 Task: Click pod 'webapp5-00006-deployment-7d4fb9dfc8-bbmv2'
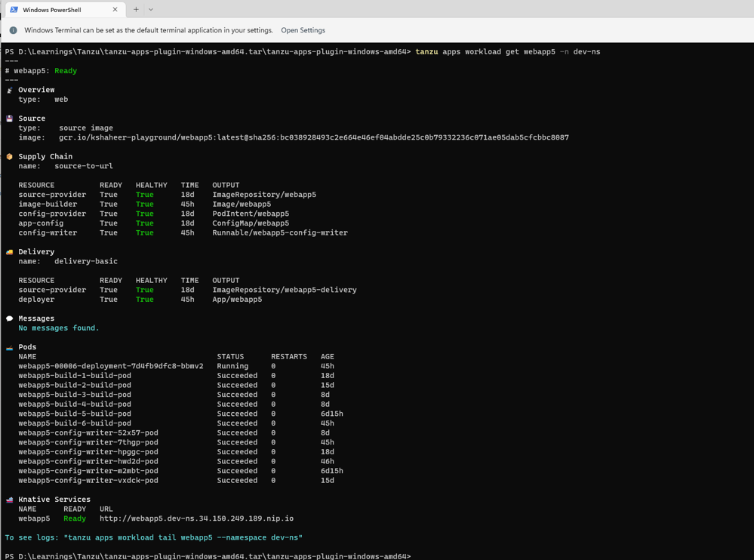point(111,366)
